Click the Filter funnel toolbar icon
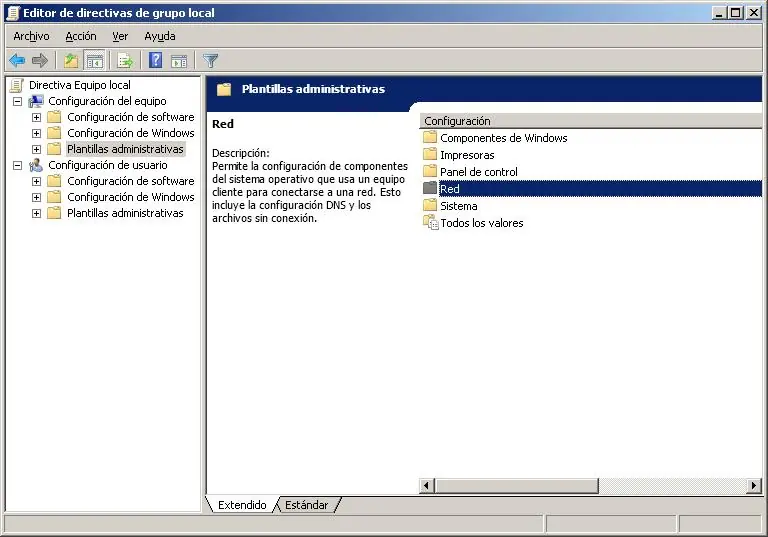Screen dimensions: 768x537 pos(210,61)
